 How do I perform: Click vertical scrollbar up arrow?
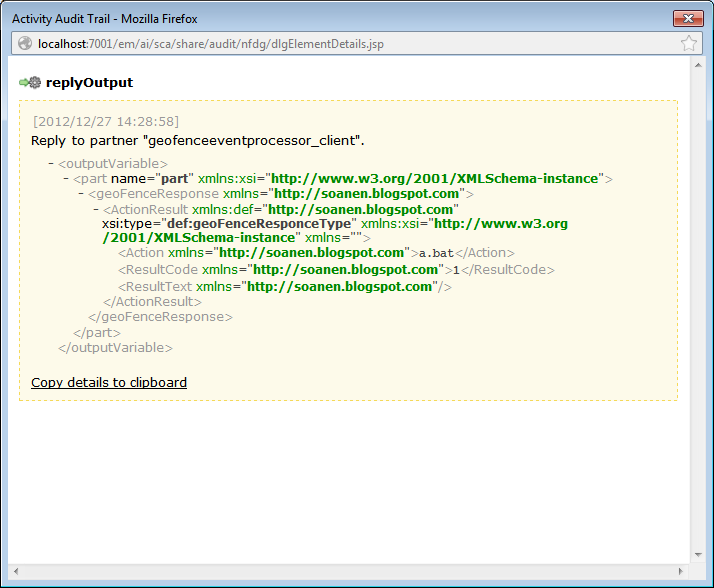(x=698, y=66)
